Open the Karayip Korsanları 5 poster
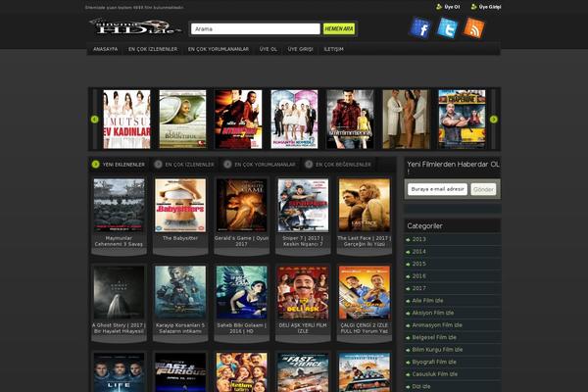Screen dimensions: 588x392 pyautogui.click(x=180, y=293)
